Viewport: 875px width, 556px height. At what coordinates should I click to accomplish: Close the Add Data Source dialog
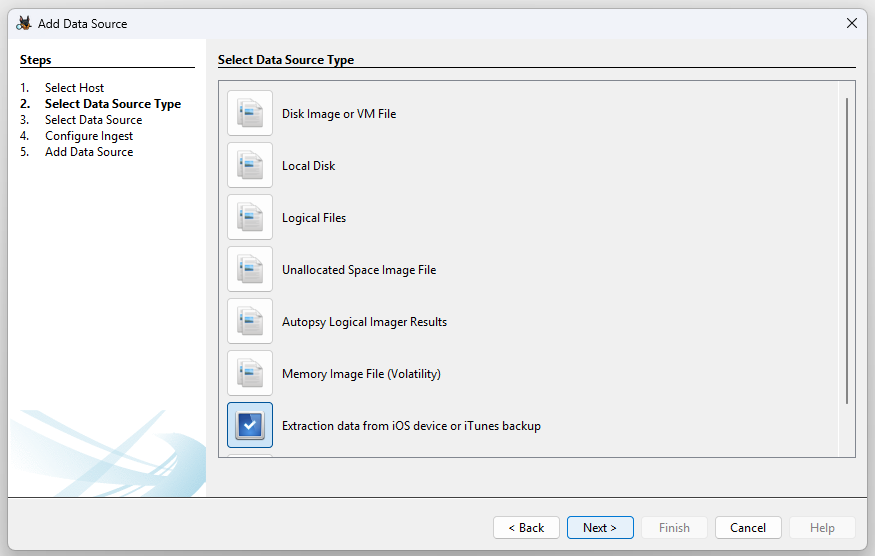(x=852, y=23)
